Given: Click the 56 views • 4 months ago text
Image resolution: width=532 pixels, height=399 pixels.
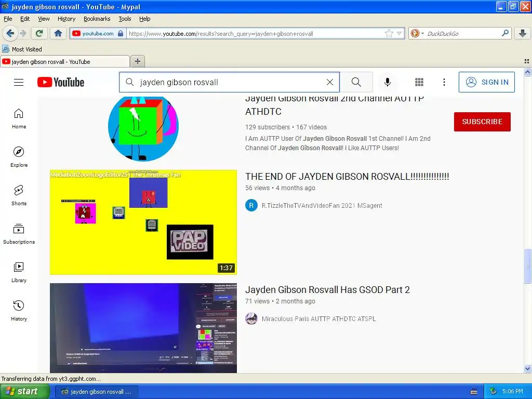Looking at the screenshot, I should tap(280, 188).
